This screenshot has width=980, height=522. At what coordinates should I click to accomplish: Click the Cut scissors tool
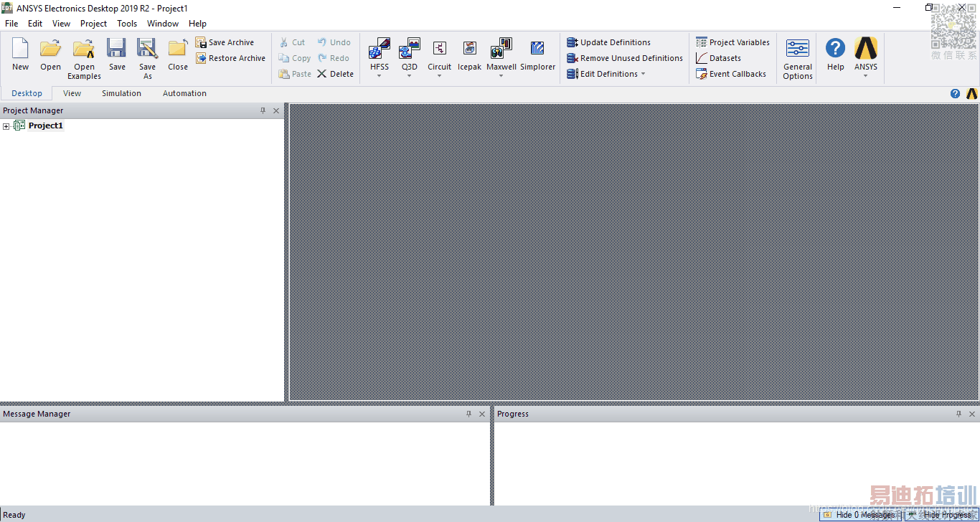pyautogui.click(x=292, y=42)
